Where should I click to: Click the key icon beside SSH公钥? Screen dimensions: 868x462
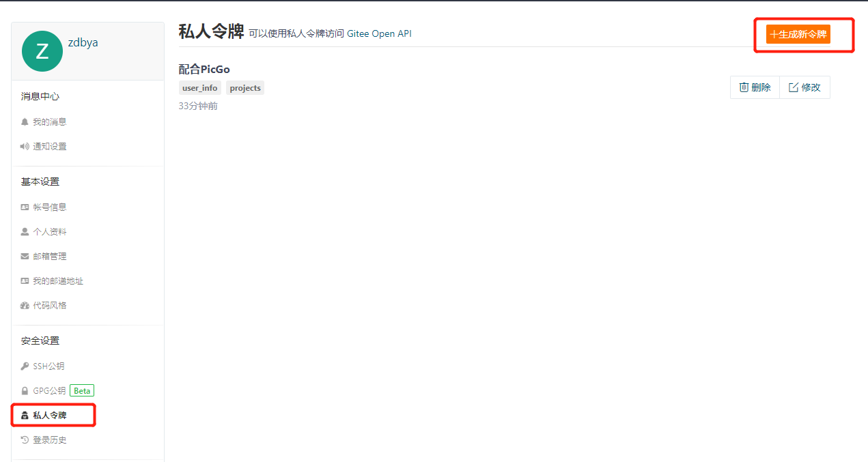pyautogui.click(x=25, y=366)
